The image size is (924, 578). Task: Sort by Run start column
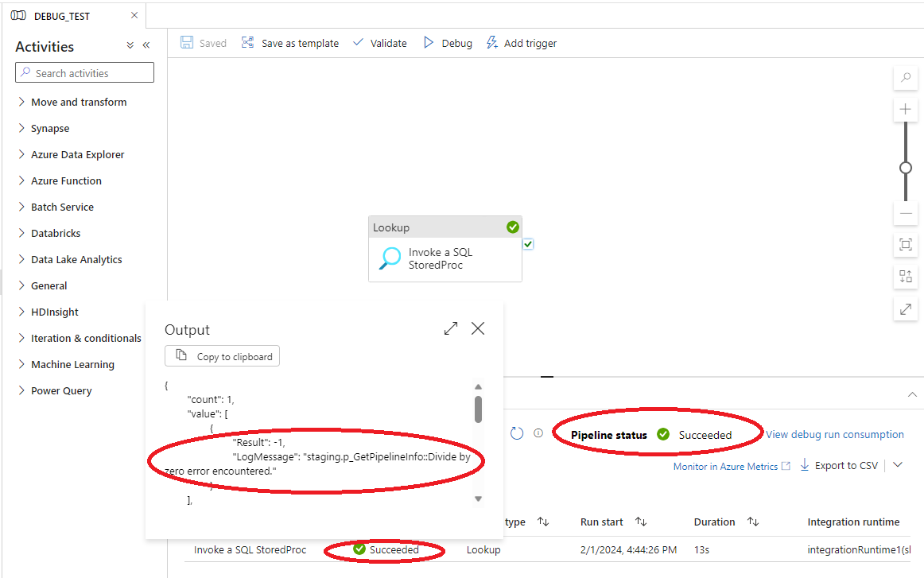pos(641,522)
